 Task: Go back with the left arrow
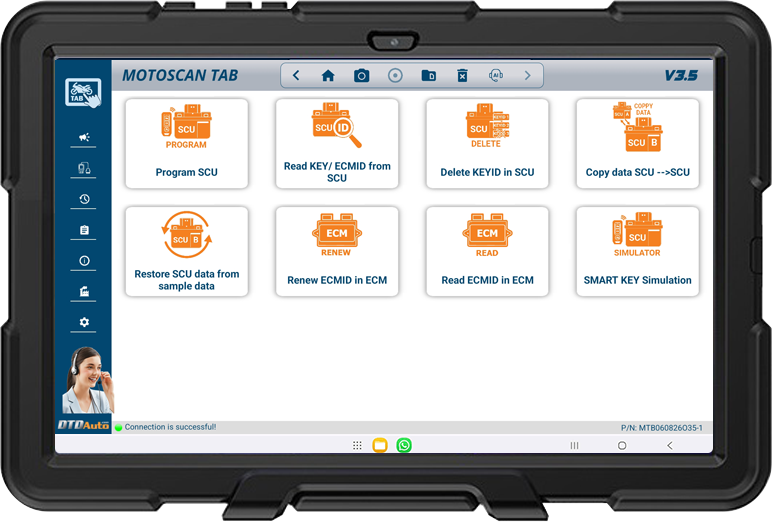coord(296,75)
